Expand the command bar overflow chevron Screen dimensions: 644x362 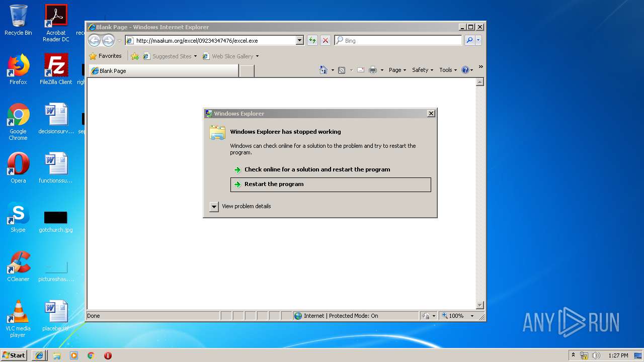click(x=480, y=67)
